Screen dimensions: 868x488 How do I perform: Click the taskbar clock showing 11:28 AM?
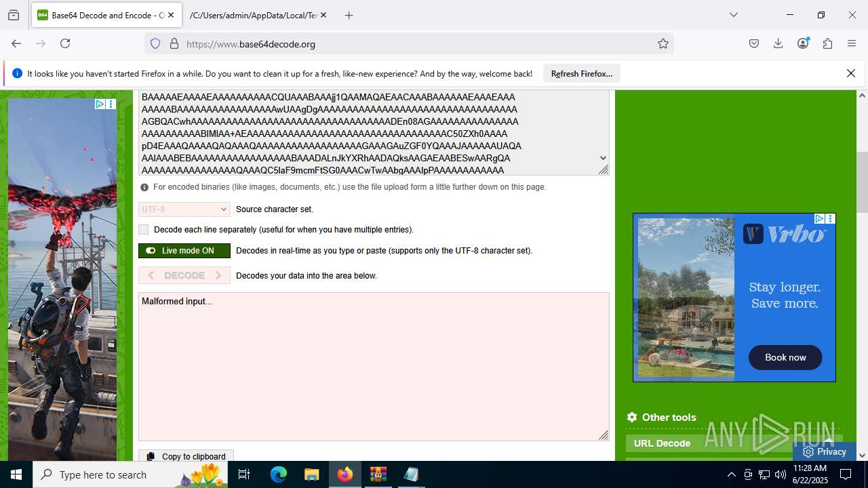(x=810, y=474)
